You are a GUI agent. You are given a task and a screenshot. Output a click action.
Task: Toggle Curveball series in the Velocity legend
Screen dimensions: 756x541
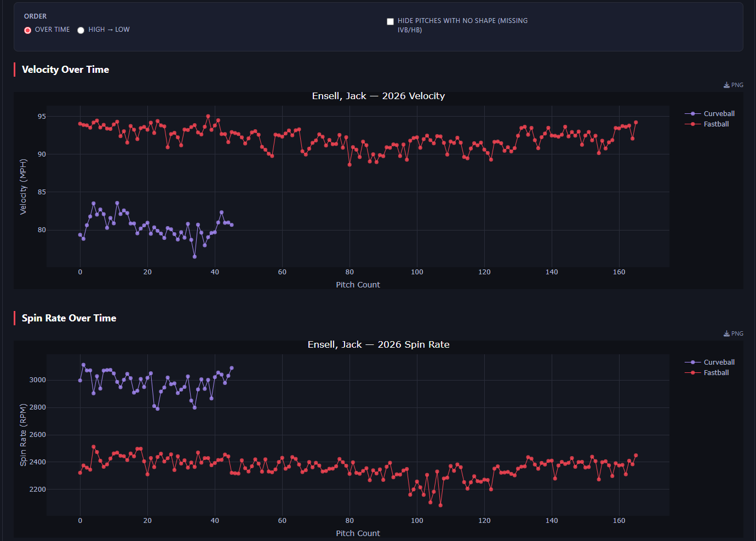710,114
